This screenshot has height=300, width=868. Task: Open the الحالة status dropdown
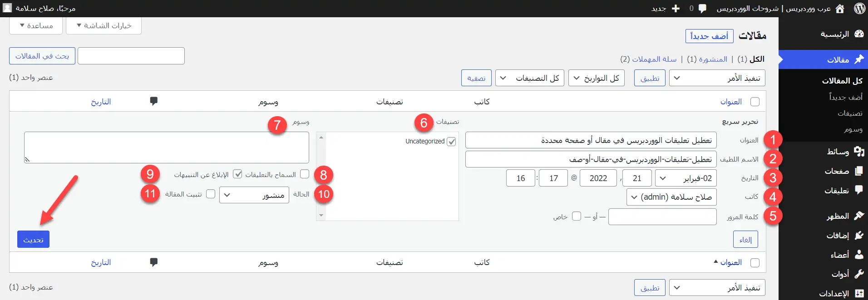pos(254,195)
